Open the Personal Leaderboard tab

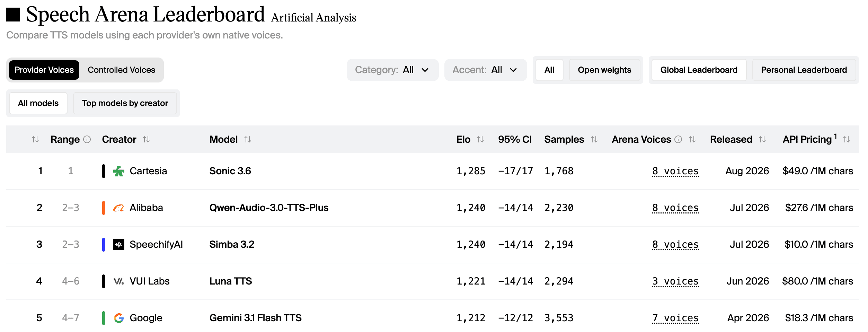pos(804,70)
